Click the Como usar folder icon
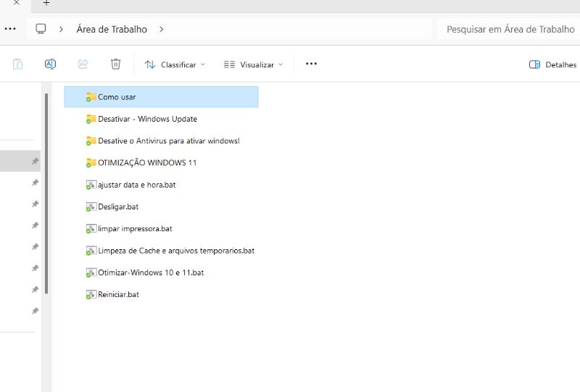The image size is (580, 392). pyautogui.click(x=91, y=97)
